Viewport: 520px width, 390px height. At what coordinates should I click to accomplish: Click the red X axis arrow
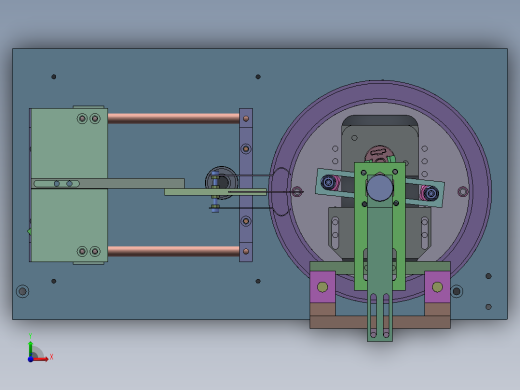coord(41,359)
